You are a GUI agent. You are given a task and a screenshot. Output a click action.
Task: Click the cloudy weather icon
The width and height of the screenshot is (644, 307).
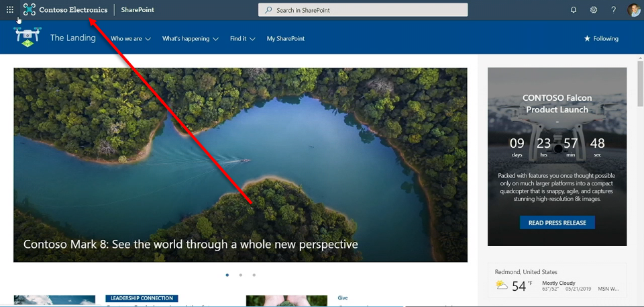[x=502, y=286]
